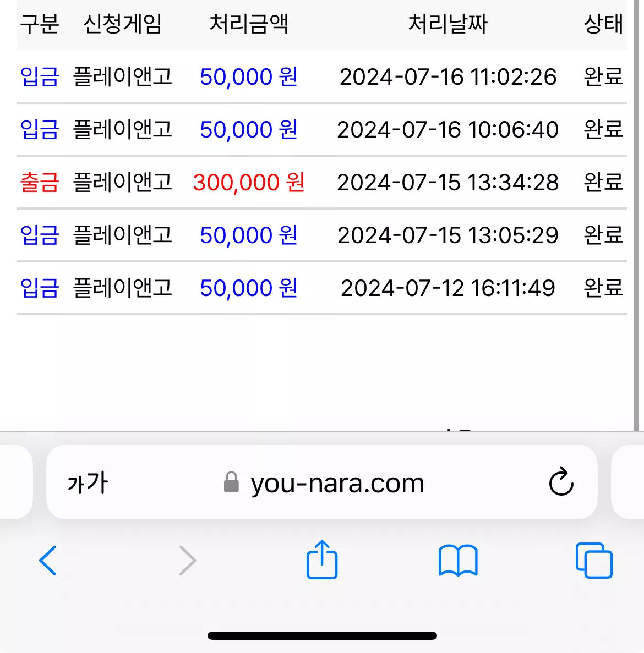The height and width of the screenshot is (653, 644).
Task: Select the row dated 2024-07-12 16:11:49
Action: pos(322,288)
